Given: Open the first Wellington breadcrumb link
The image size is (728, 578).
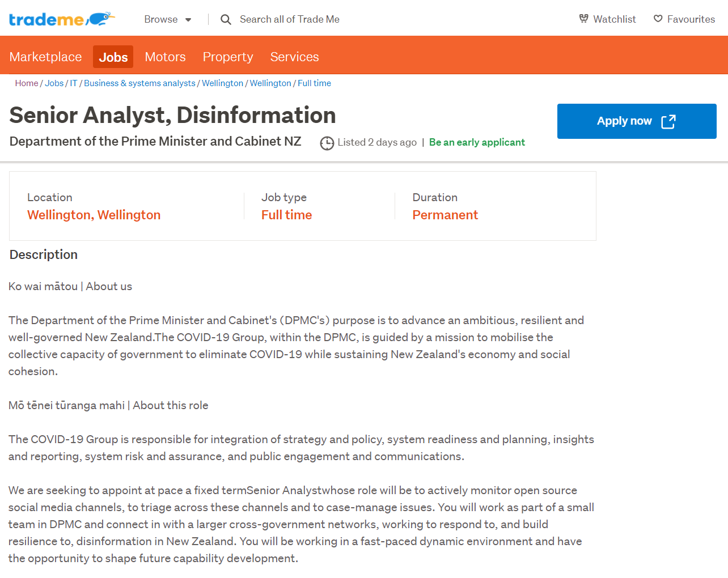Looking at the screenshot, I should pyautogui.click(x=222, y=83).
